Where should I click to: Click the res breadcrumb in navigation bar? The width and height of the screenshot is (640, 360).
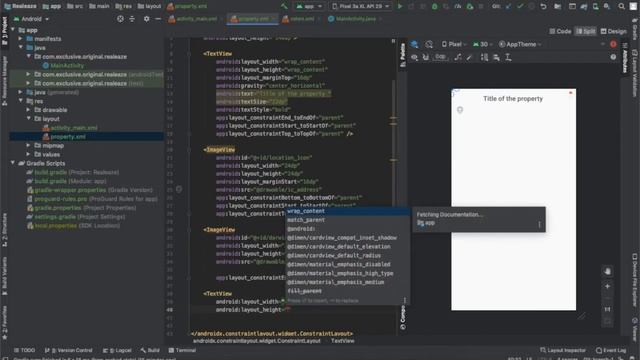123,6
